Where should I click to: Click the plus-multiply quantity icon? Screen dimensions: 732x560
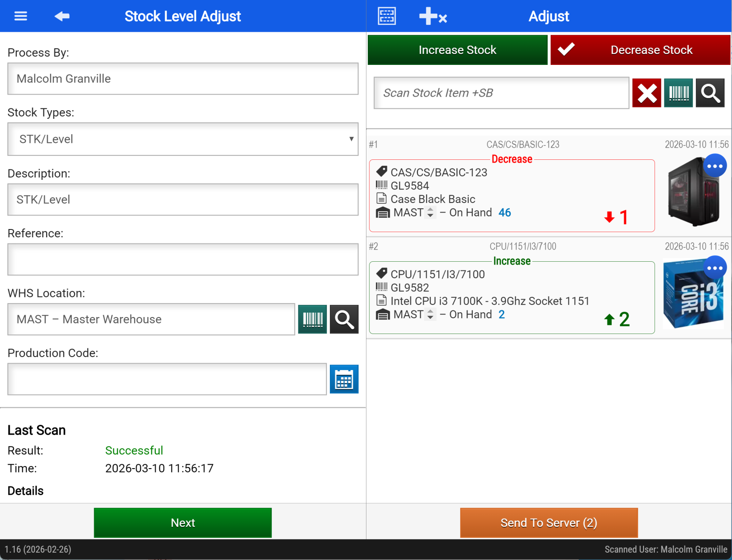tap(433, 16)
